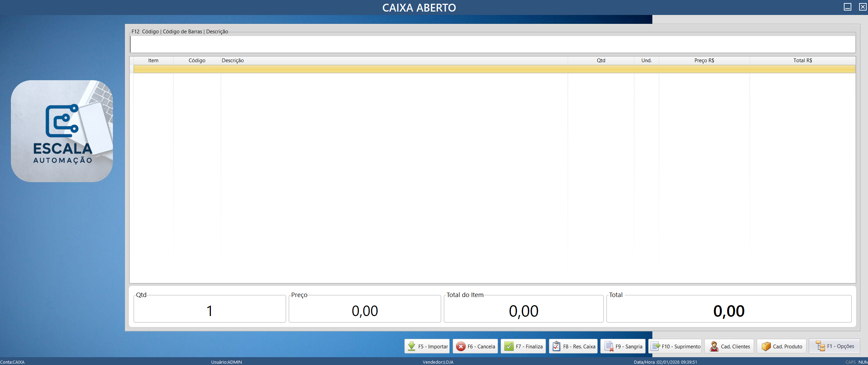Screen dimensions: 868x365
Task: Click the green checkmark Finaliza icon
Action: click(509, 346)
